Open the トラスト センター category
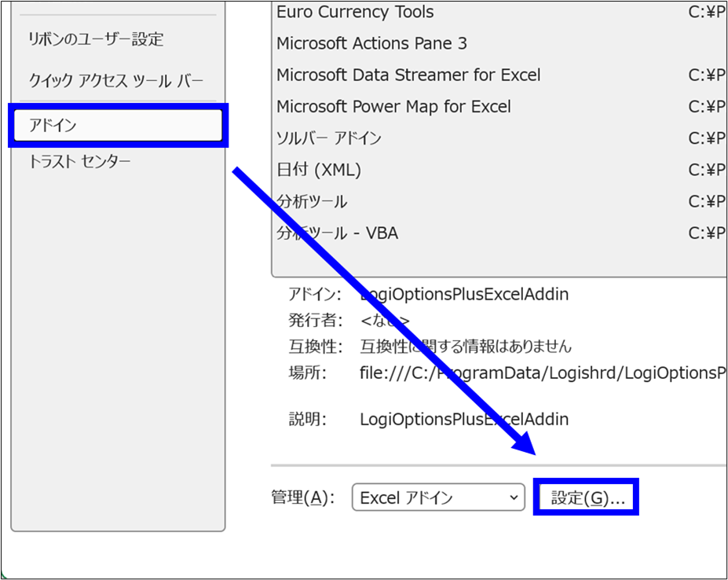 80,162
